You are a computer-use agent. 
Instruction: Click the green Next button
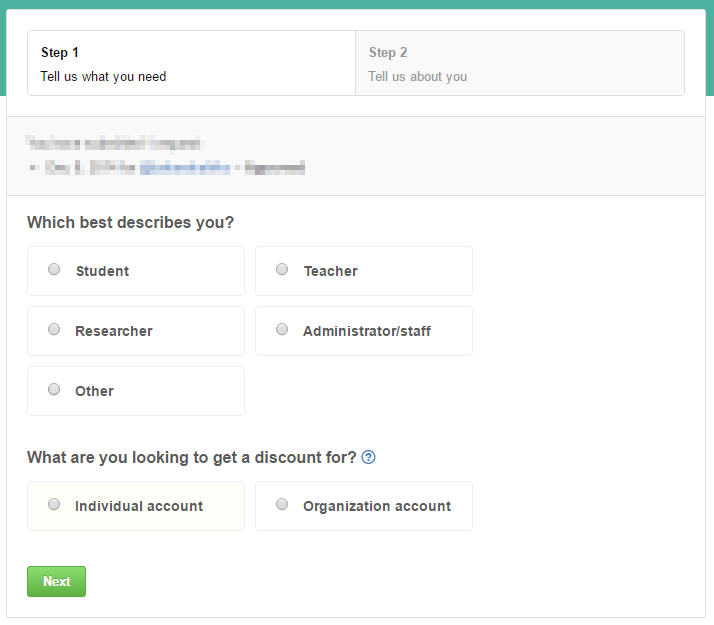click(56, 581)
